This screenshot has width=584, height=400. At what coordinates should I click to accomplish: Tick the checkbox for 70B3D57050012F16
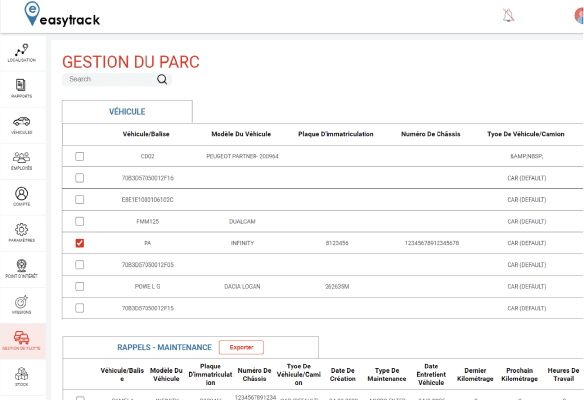pos(79,178)
